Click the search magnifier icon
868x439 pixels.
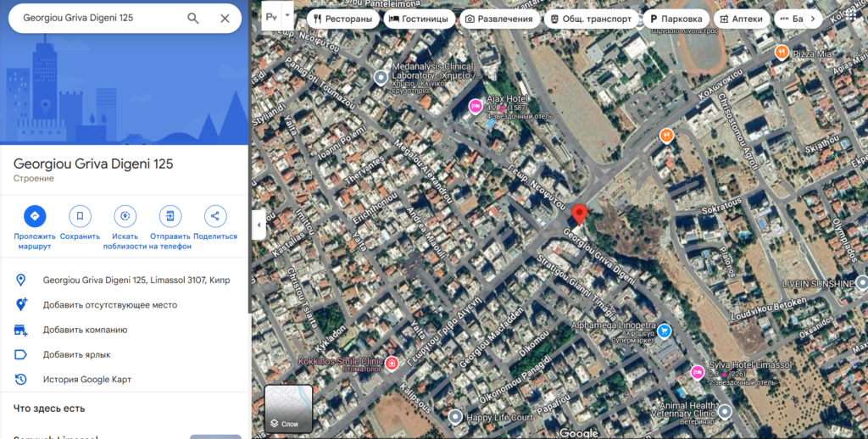(x=192, y=19)
